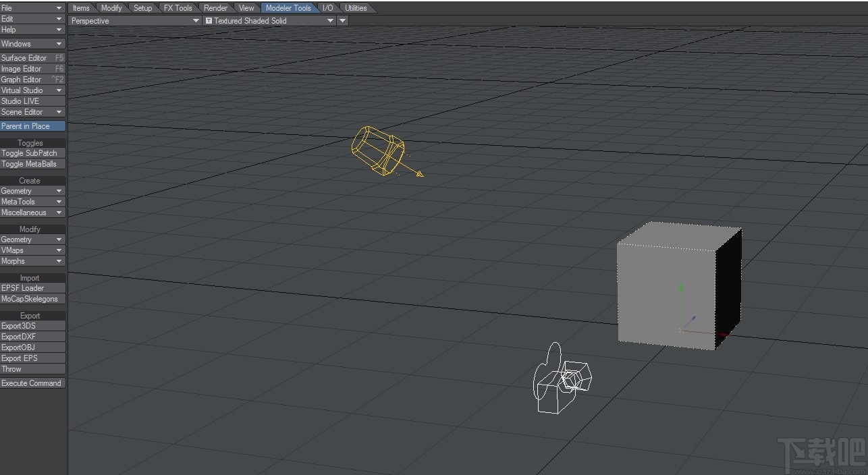Viewport: 868px width, 475px height.
Task: Expand the Miscellaneous creation dropdown
Action: click(32, 213)
